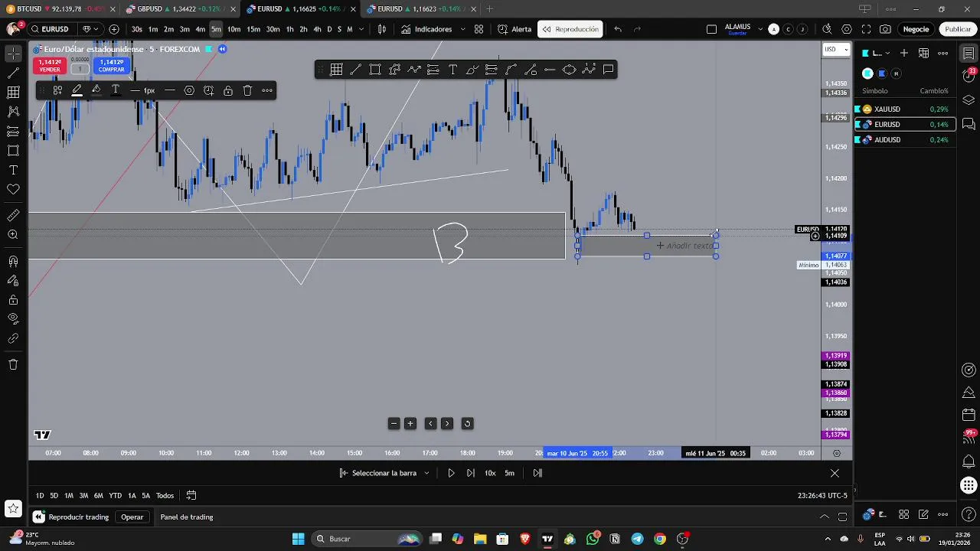The width and height of the screenshot is (980, 551).
Task: Open the text color 'T' in drawing toolbar
Action: 116,90
